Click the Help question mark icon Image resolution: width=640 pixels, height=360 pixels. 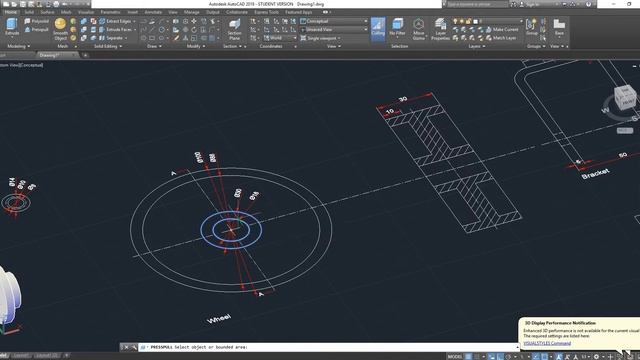(x=588, y=4)
